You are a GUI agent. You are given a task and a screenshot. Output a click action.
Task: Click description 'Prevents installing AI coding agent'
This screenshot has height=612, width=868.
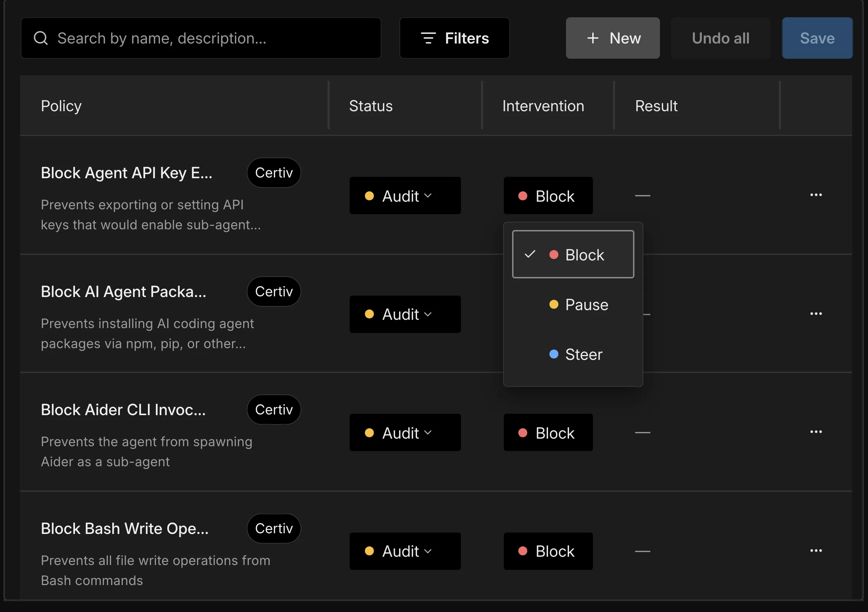[x=148, y=324]
